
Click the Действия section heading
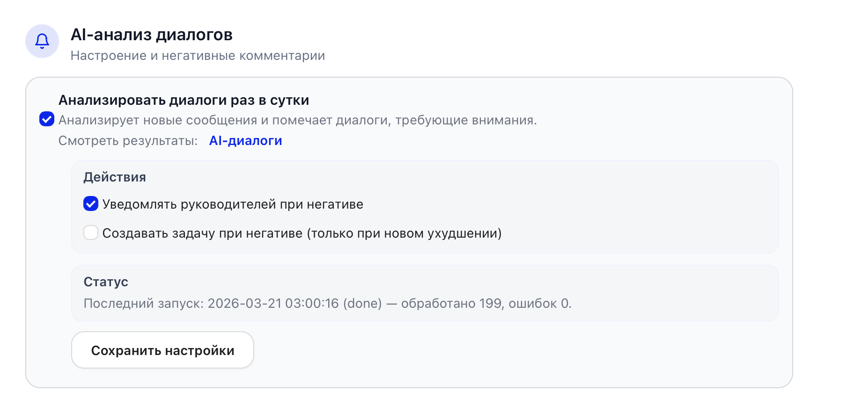click(x=115, y=177)
